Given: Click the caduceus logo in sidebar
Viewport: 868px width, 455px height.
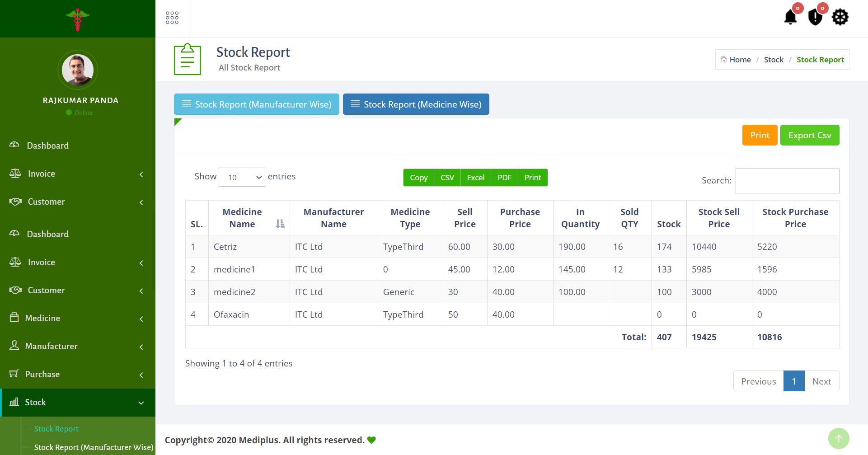Looking at the screenshot, I should coord(78,19).
